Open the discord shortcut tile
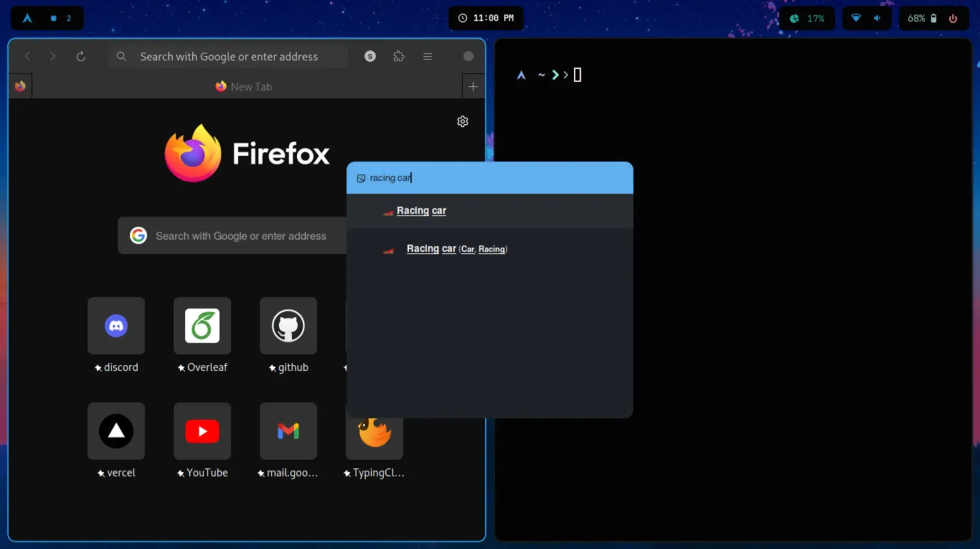Screen dimensions: 980x549 pyautogui.click(x=116, y=326)
